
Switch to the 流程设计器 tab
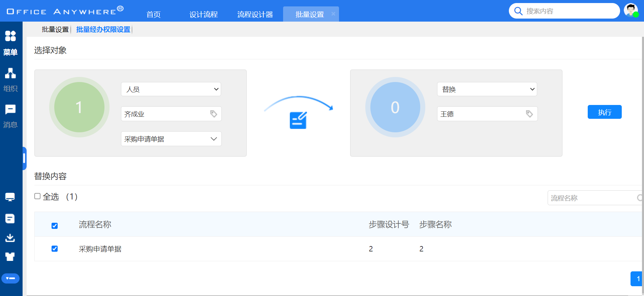255,14
